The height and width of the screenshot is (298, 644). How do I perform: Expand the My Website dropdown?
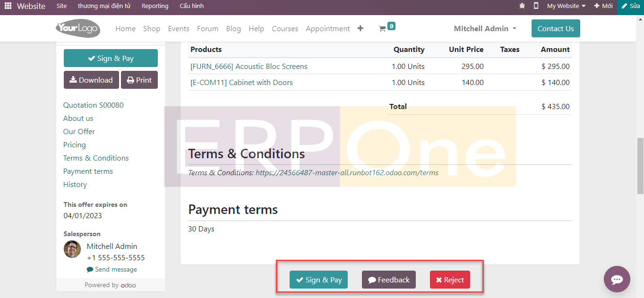coord(566,6)
